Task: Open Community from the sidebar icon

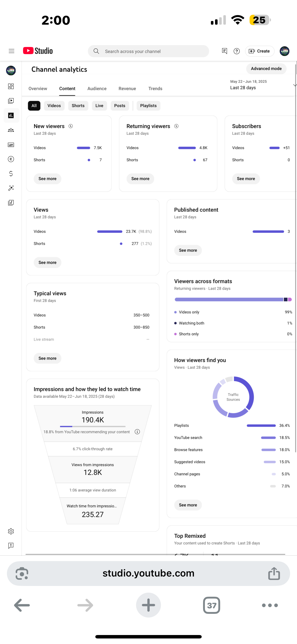Action: [x=11, y=130]
